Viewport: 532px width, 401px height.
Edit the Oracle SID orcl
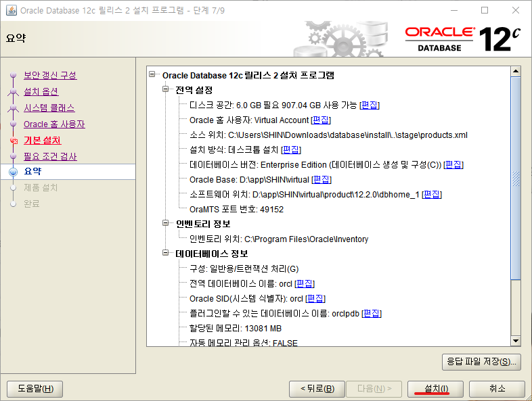pyautogui.click(x=315, y=298)
